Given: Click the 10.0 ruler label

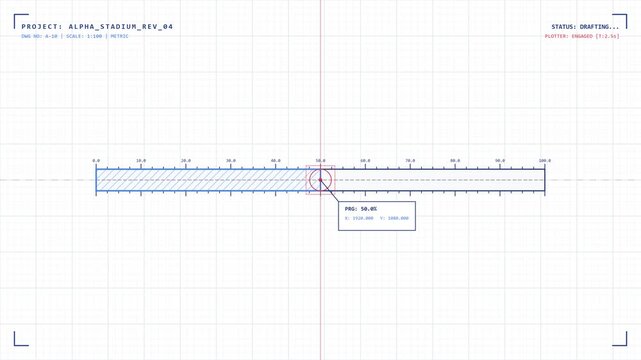Looking at the screenshot, I should pos(141,161).
